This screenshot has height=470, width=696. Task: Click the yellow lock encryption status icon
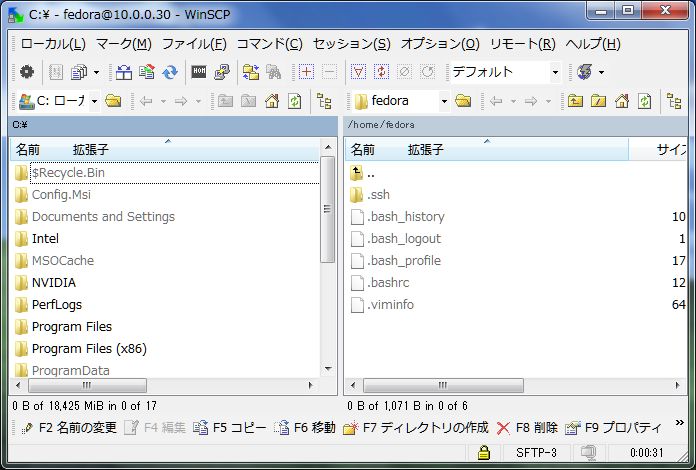pos(483,452)
